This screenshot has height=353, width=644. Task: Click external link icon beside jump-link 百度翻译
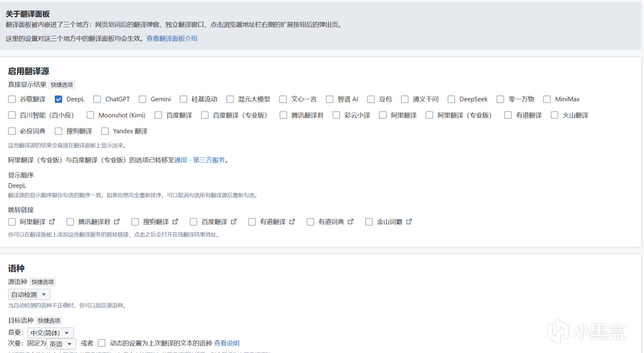pyautogui.click(x=233, y=222)
